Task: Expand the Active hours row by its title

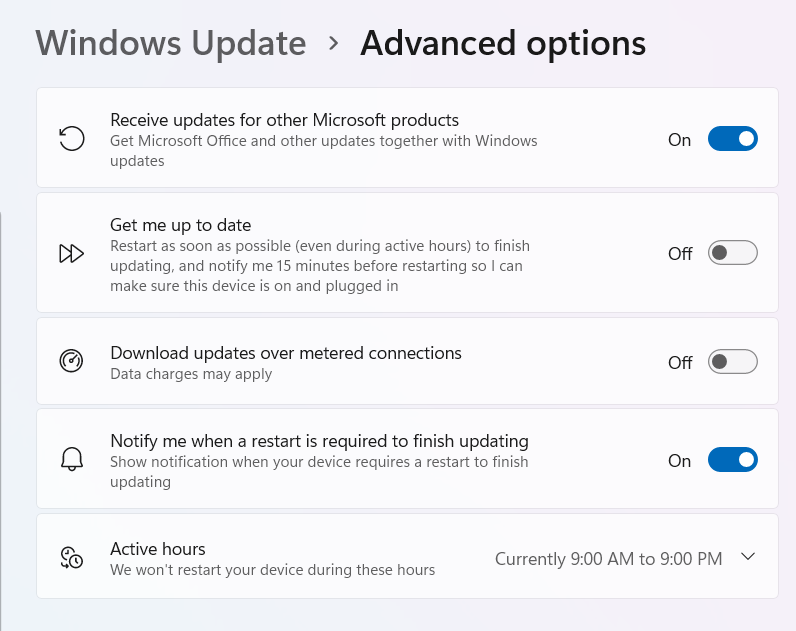Action: [x=158, y=549]
